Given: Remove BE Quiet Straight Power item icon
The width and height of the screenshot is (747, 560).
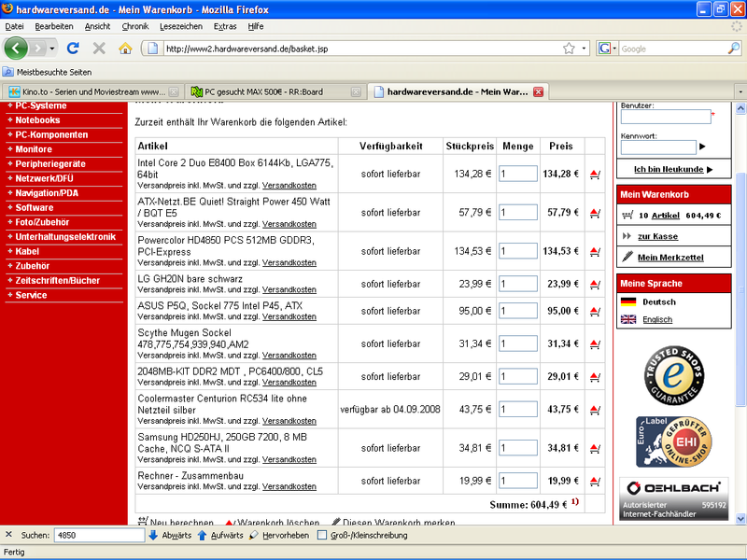Looking at the screenshot, I should pos(595,213).
